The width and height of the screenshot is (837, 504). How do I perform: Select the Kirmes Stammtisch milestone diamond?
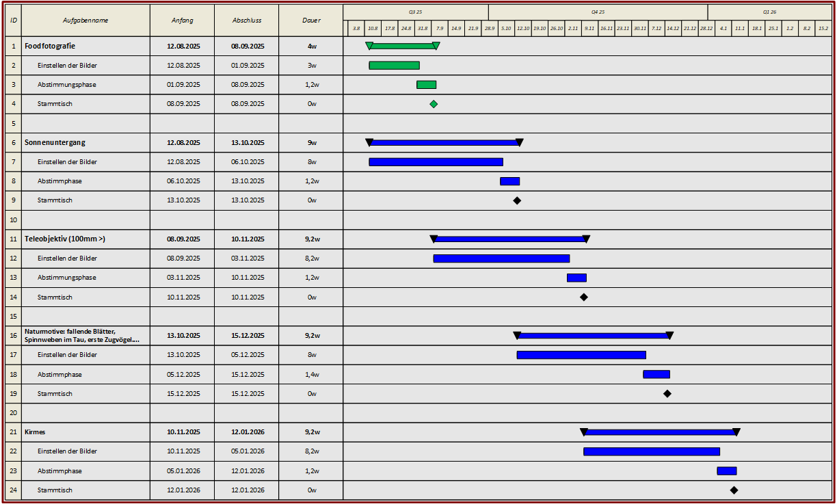pos(734,490)
